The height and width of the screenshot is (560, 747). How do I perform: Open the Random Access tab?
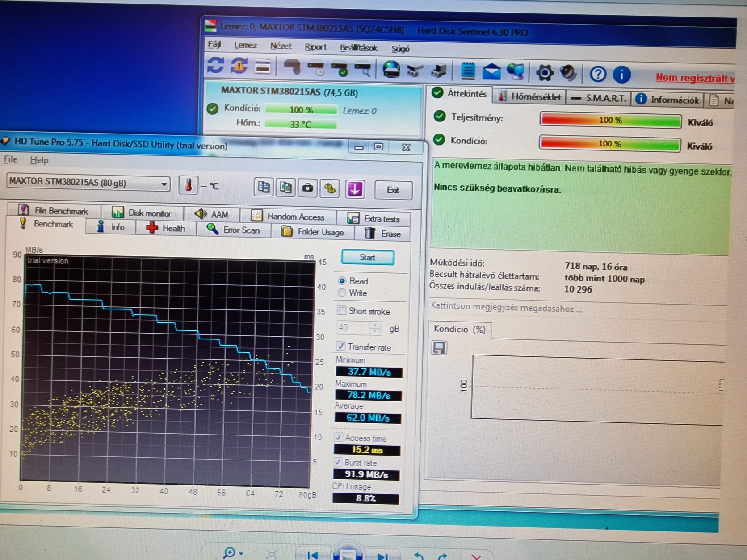click(288, 216)
